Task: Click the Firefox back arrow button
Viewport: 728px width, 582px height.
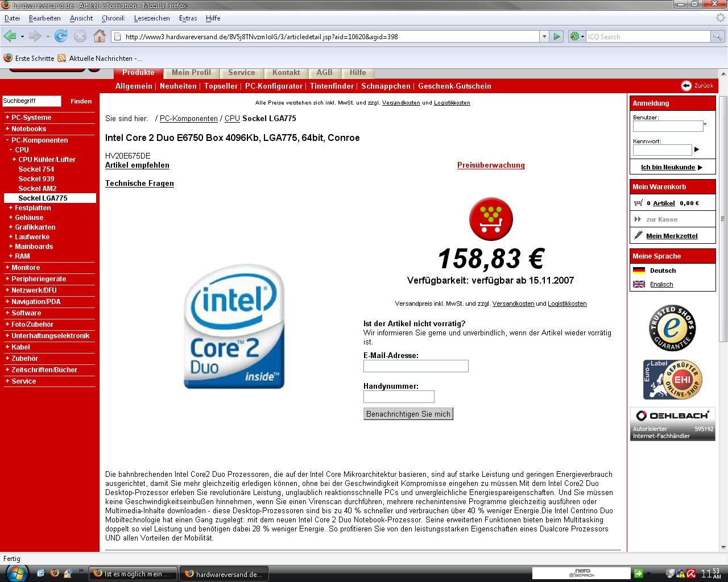Action: coord(9,36)
